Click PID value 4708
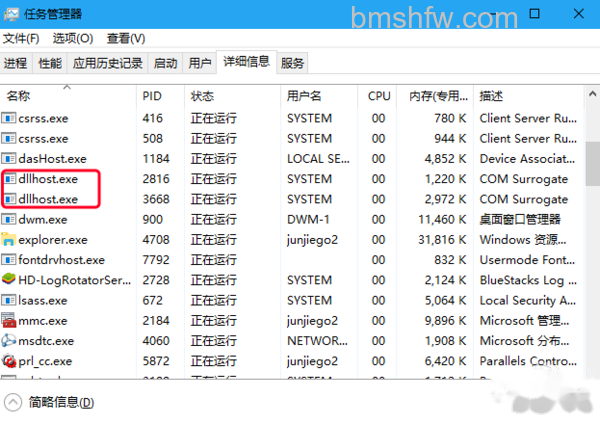The height and width of the screenshot is (424, 600). [x=156, y=240]
